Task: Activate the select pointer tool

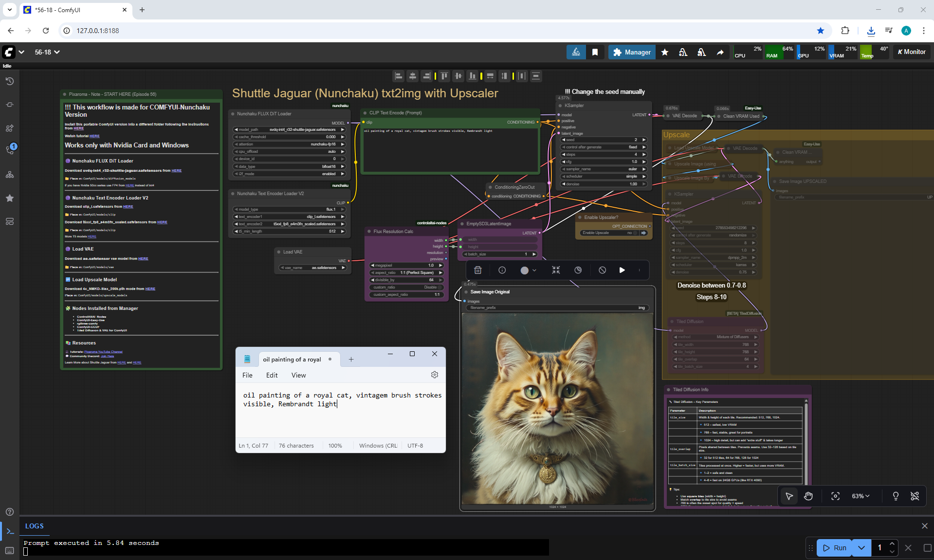Action: pyautogui.click(x=789, y=496)
